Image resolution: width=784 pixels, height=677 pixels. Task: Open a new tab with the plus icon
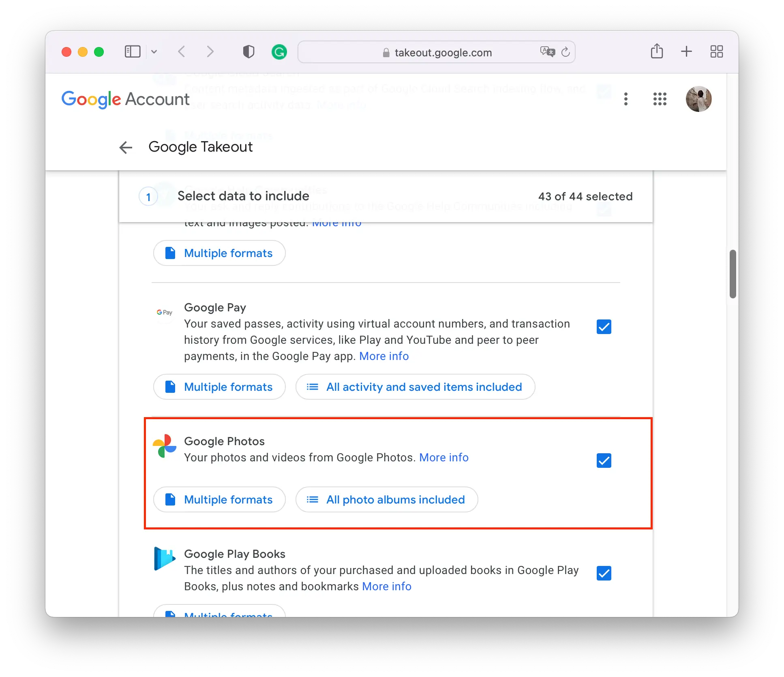[686, 51]
